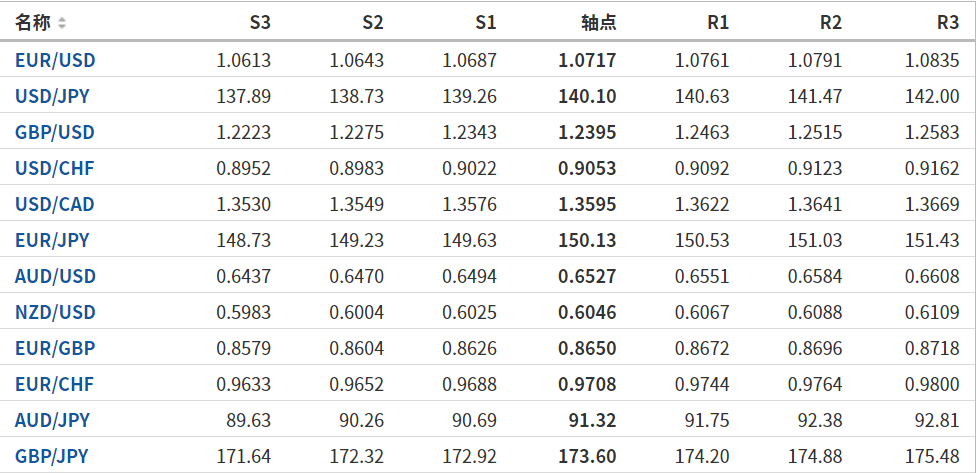
Task: Open the EUR/CHF currency pair link
Action: pyautogui.click(x=54, y=385)
